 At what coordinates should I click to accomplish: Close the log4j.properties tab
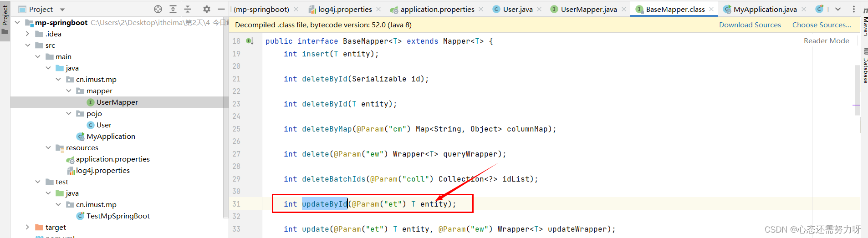tap(379, 9)
